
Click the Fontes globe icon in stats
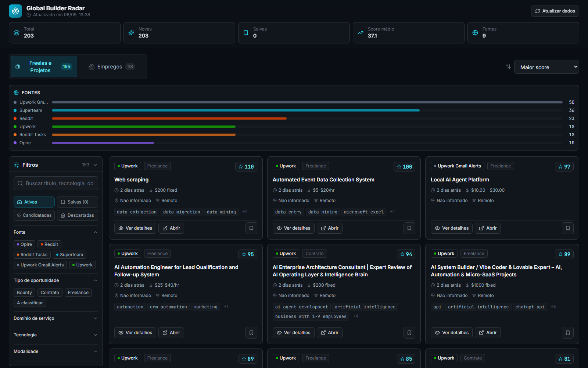(x=475, y=33)
